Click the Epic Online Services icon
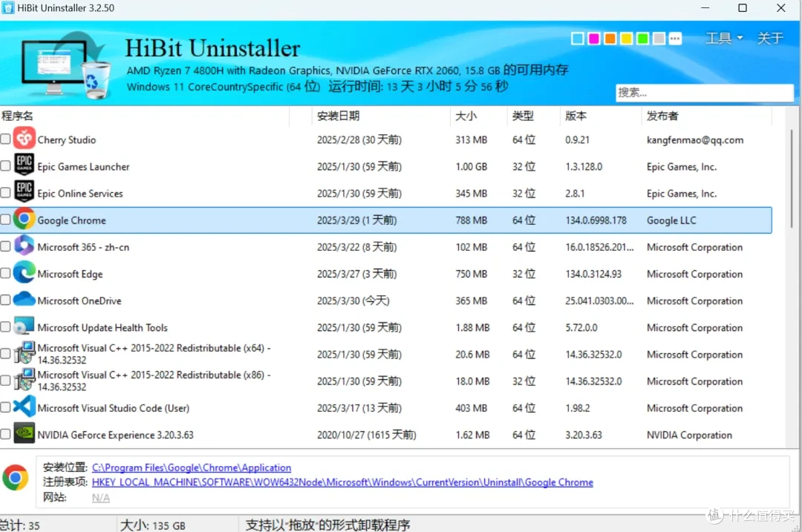 click(24, 192)
